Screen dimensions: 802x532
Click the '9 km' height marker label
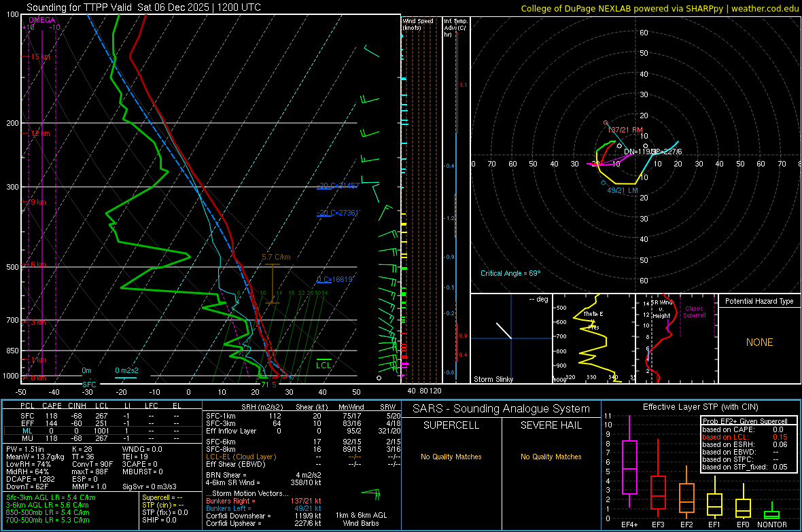[38, 202]
